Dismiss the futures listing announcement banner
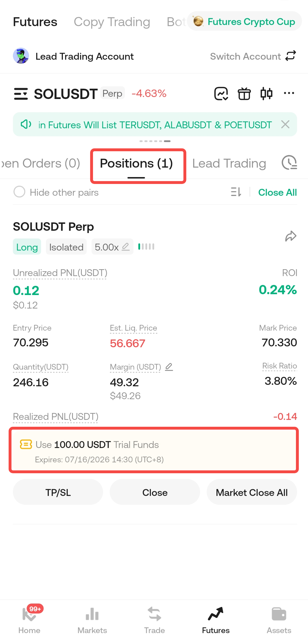The height and width of the screenshot is (644, 308). pyautogui.click(x=285, y=124)
